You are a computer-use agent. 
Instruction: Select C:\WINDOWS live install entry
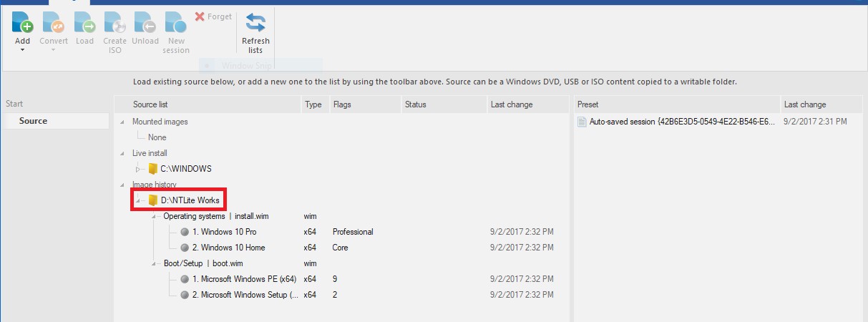tap(185, 169)
